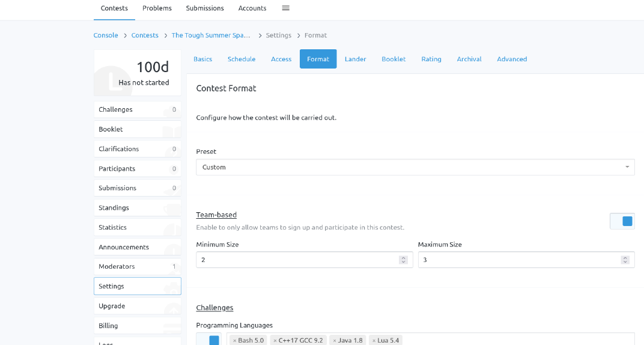Remove the Lua 5.4 language tag
The width and height of the screenshot is (644, 345).
(x=374, y=341)
